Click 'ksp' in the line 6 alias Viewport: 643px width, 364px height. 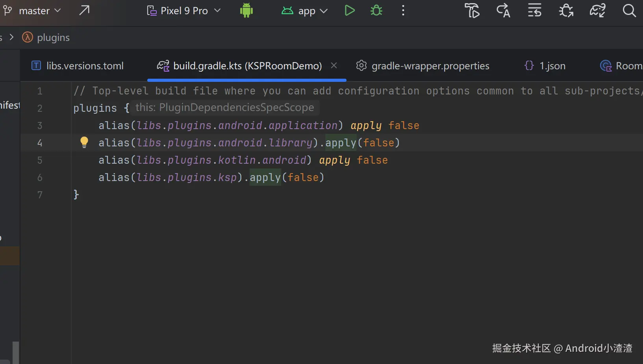[x=228, y=177]
